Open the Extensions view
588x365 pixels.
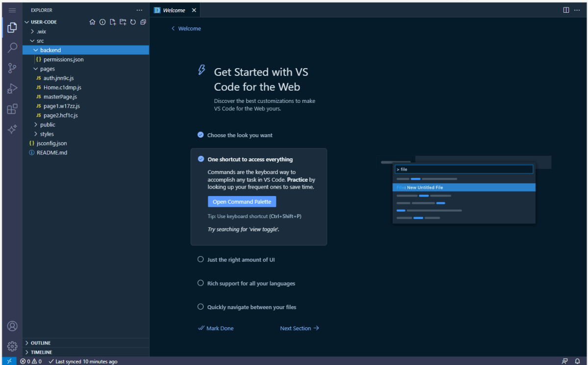tap(12, 109)
